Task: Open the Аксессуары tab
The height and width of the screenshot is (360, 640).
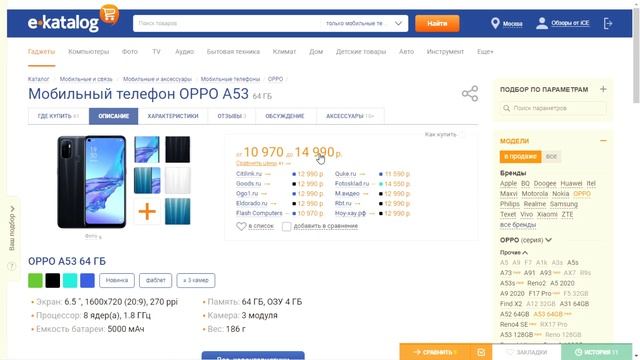Action: point(350,116)
